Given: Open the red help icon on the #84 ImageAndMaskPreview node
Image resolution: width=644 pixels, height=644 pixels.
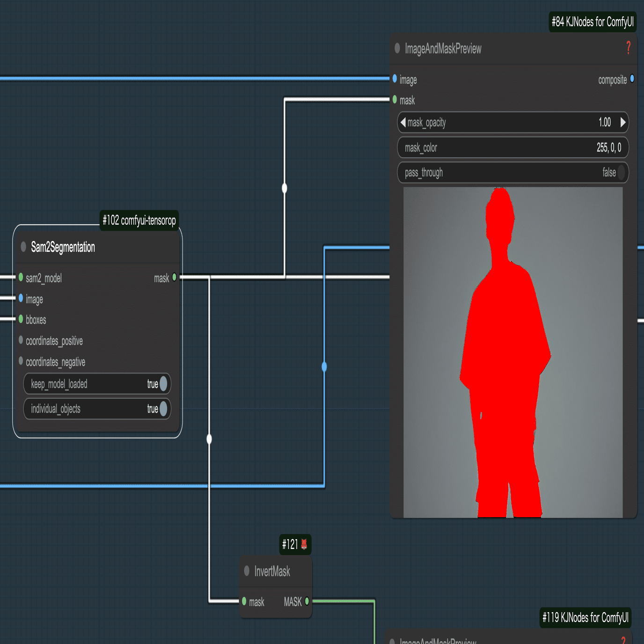Looking at the screenshot, I should tap(628, 48).
